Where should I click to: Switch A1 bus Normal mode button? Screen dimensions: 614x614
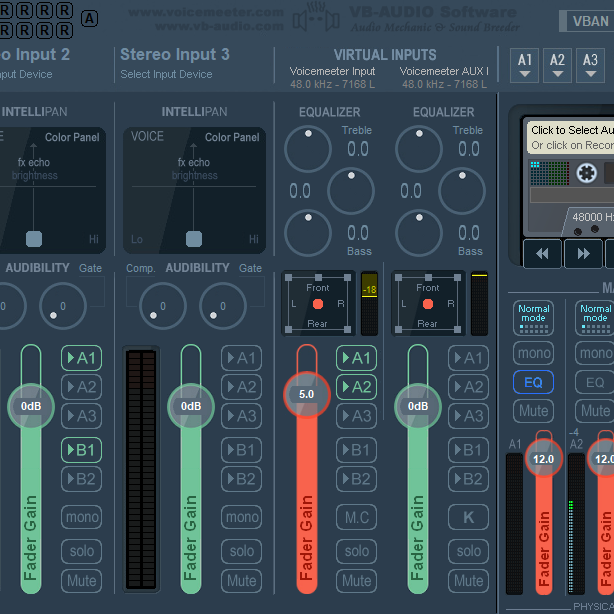coord(533,318)
